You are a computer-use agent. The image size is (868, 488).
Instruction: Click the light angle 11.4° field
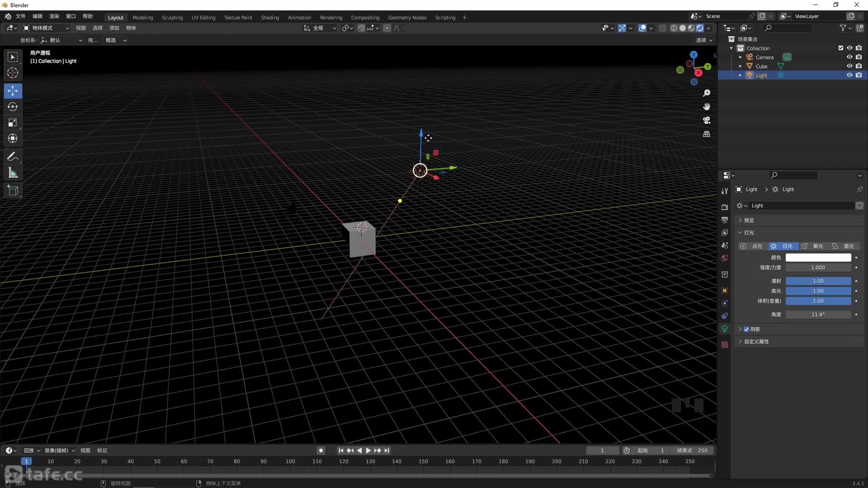[818, 314]
